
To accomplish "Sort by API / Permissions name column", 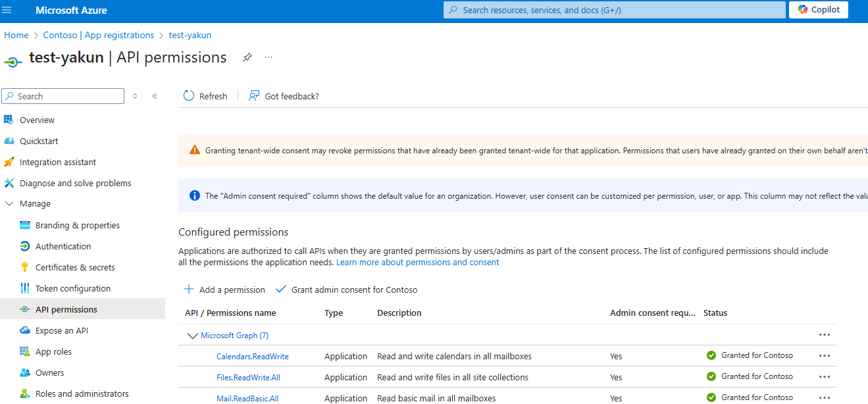I will (x=230, y=313).
